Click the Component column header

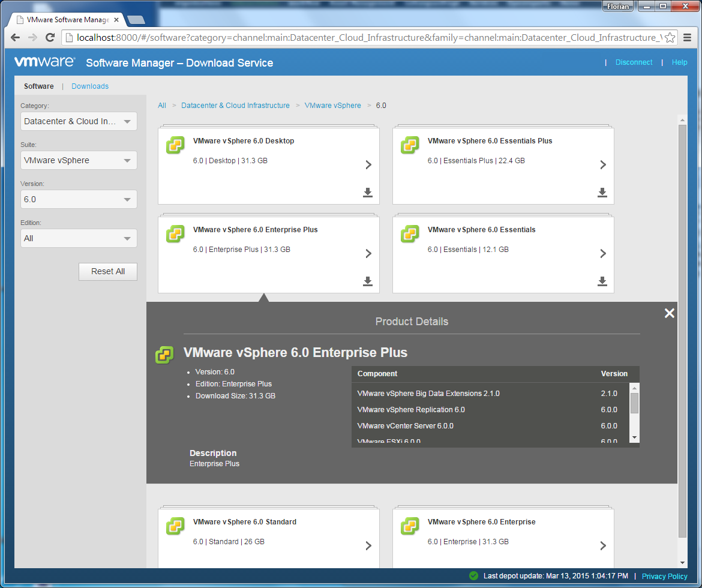tap(377, 373)
